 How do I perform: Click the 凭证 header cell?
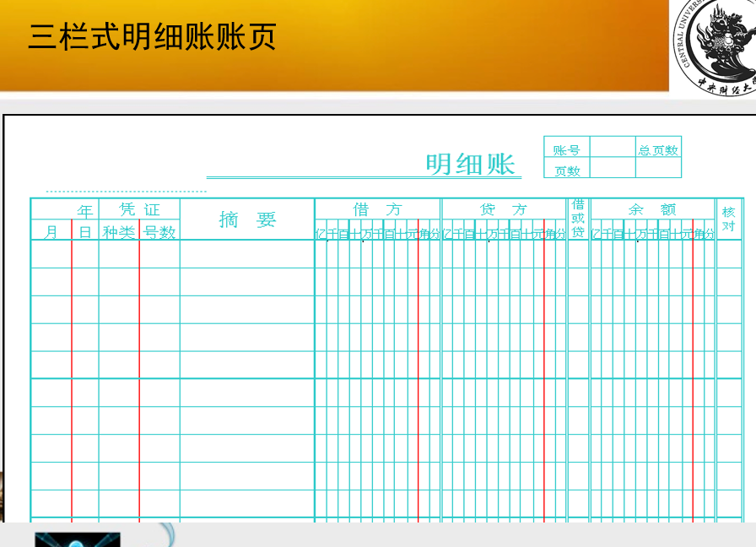point(139,209)
